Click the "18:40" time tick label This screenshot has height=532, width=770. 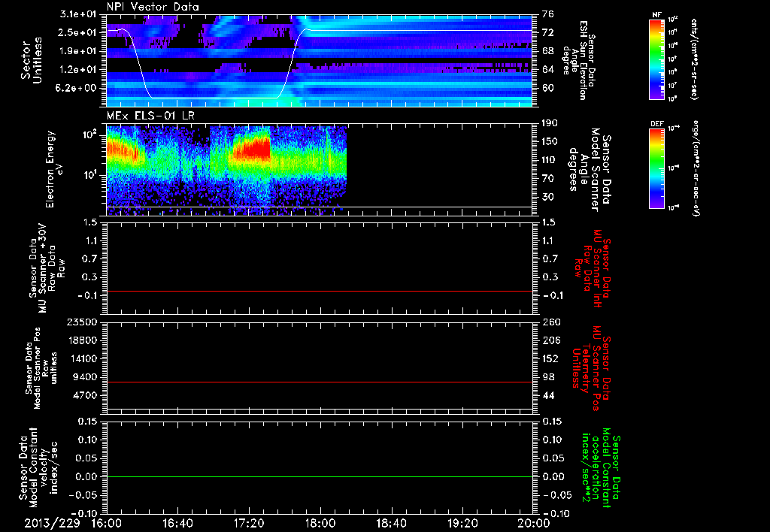pos(391,523)
